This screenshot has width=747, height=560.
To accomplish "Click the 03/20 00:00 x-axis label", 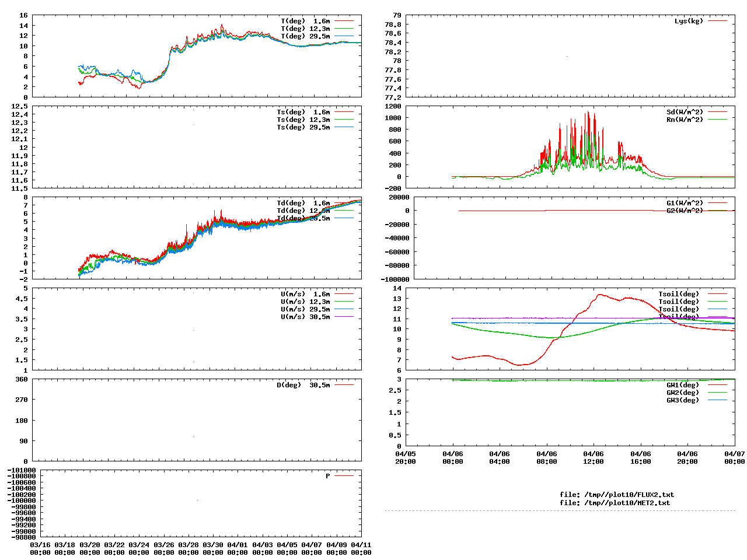I will (89, 548).
